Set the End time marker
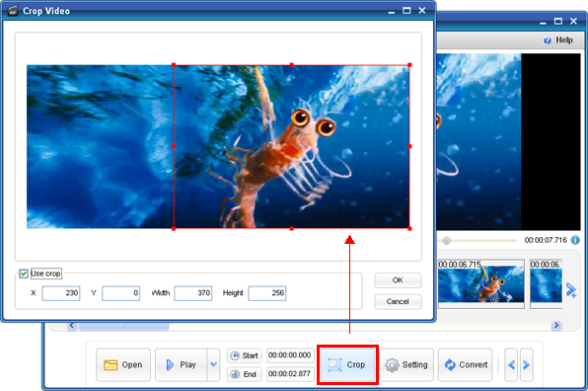Image resolution: width=588 pixels, height=391 pixels. tap(245, 374)
